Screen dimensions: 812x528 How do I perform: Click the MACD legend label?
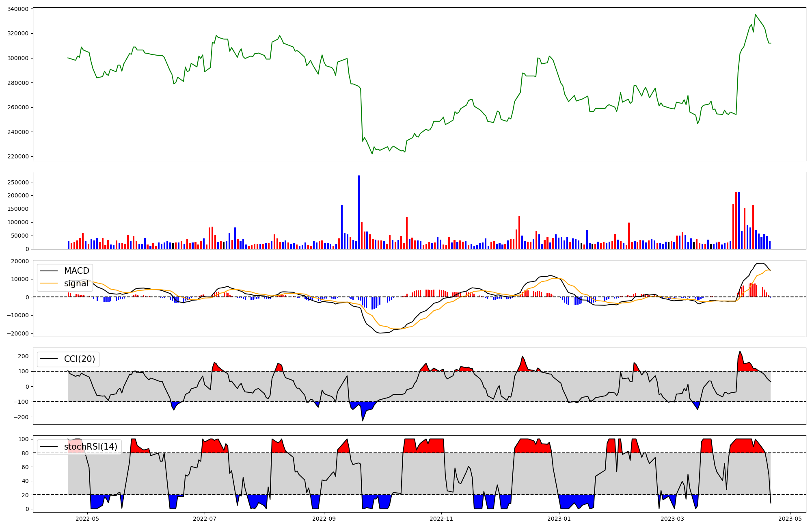click(x=76, y=271)
